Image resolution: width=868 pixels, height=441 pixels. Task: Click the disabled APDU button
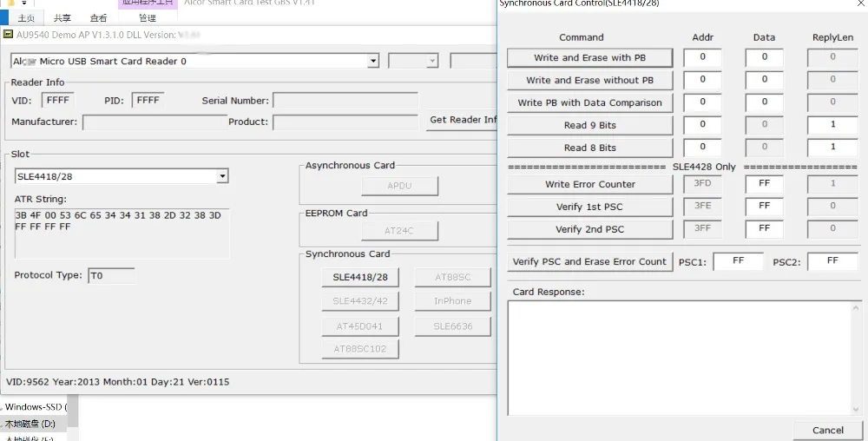(399, 186)
